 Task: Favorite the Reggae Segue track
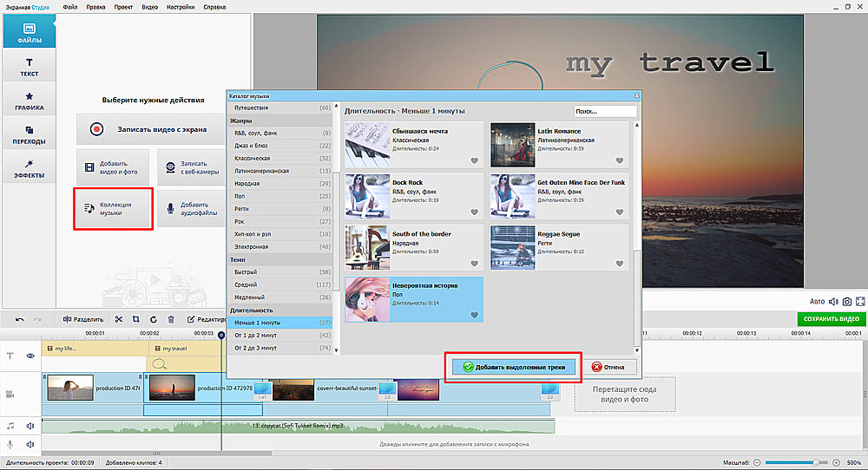point(620,264)
